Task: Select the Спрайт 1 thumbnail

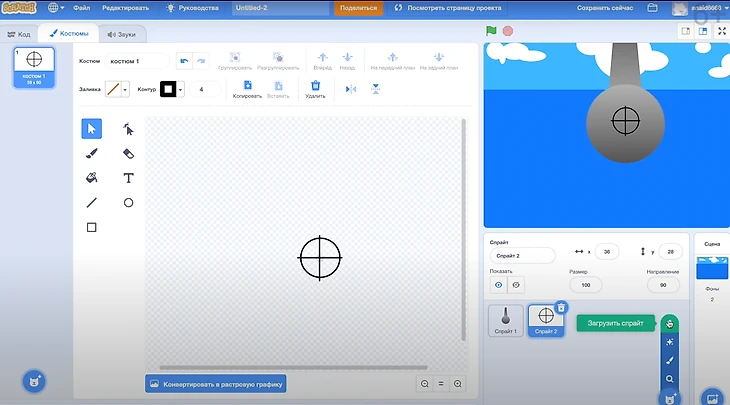Action: (x=506, y=319)
